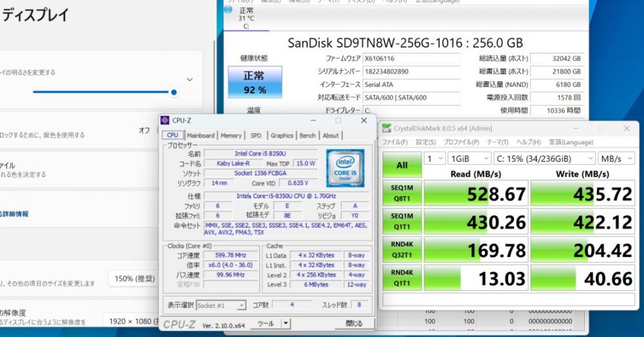Click the RND4K Q32T1 write result 204.42

click(x=582, y=250)
